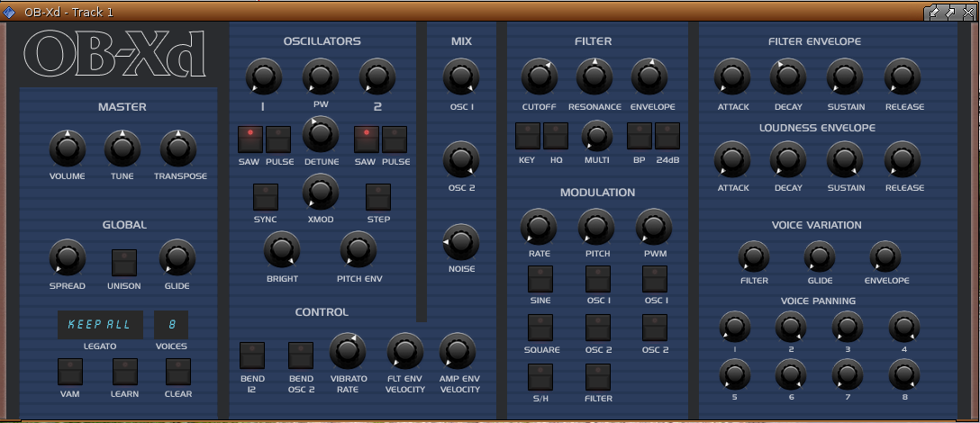Click the Mix OSC 2 level knob
This screenshot has height=423, width=980.
click(461, 159)
